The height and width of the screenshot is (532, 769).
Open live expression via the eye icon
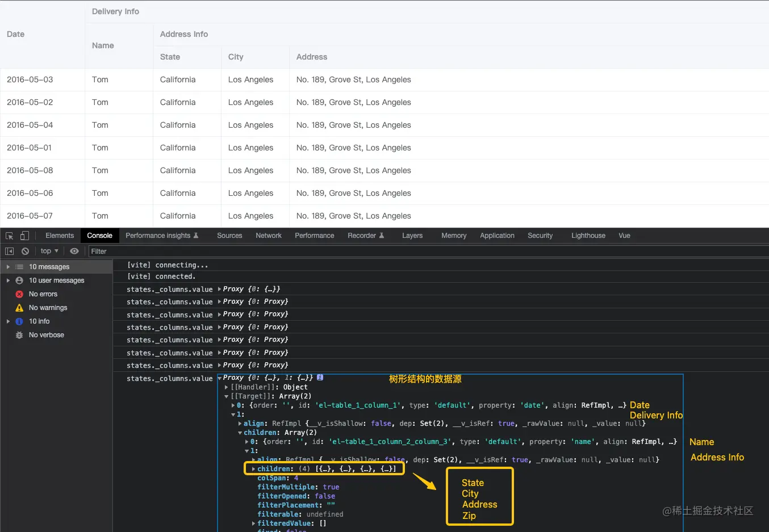pos(74,251)
